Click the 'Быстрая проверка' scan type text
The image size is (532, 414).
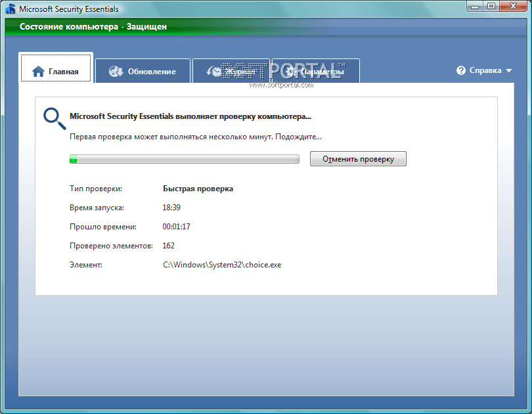click(198, 189)
